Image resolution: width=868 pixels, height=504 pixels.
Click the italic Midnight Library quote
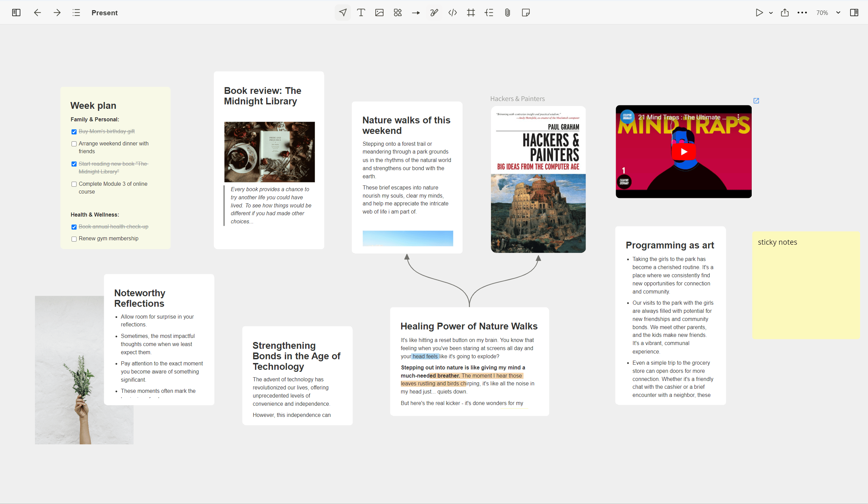[x=271, y=205]
